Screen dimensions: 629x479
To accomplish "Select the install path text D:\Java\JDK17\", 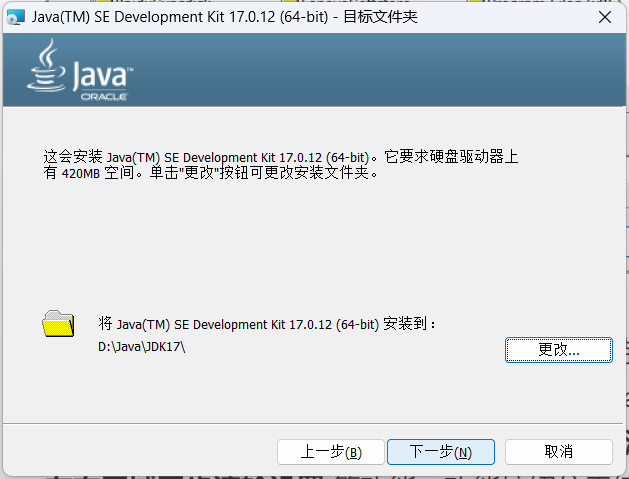I will 141,347.
